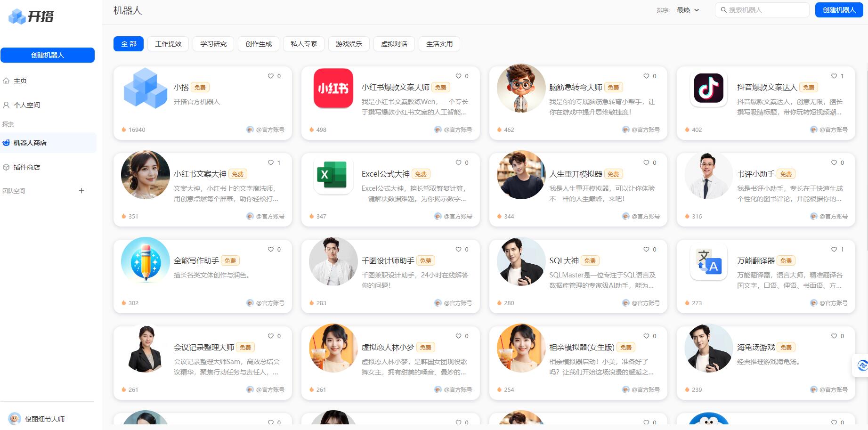Open user menu 俊丽细节大师 at bottom
Screen dimensions: 868x430
coord(38,419)
